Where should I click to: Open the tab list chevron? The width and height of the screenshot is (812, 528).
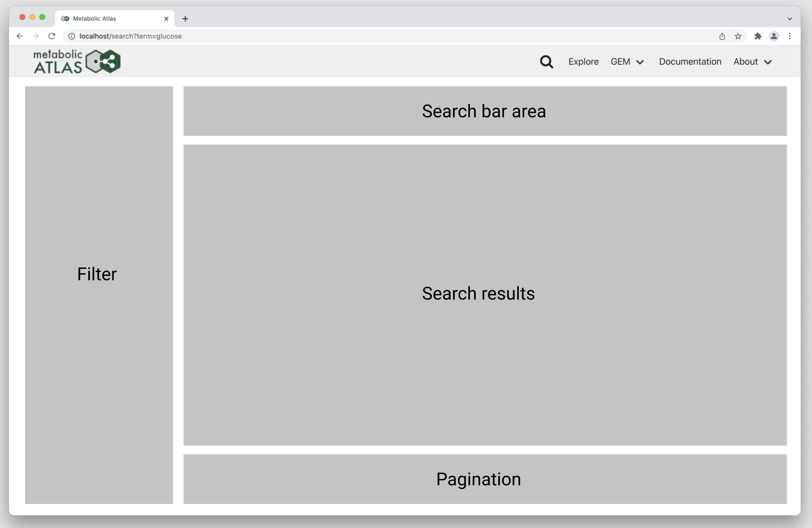(x=789, y=19)
